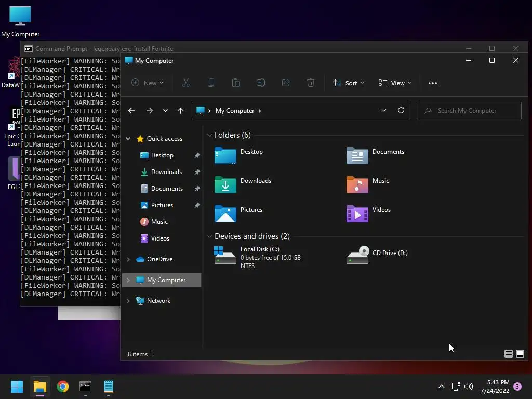Open the Downloads folder icon in Folders
Image resolution: width=532 pixels, height=399 pixels.
(225, 185)
